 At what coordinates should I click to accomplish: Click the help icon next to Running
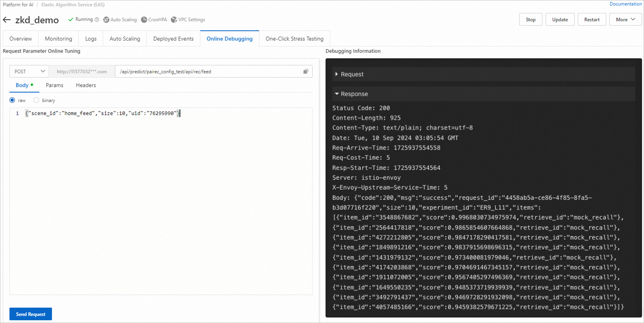[97, 20]
